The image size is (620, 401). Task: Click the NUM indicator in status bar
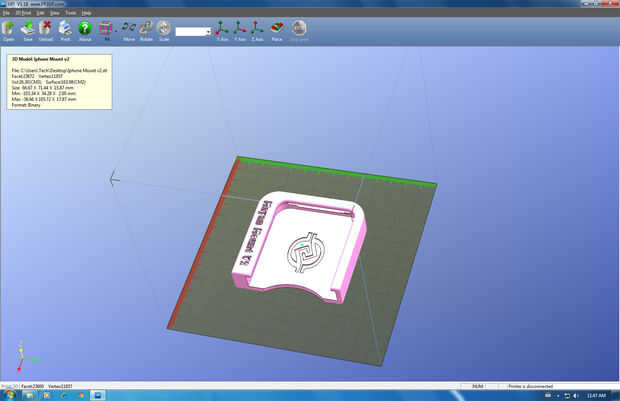[x=478, y=386]
